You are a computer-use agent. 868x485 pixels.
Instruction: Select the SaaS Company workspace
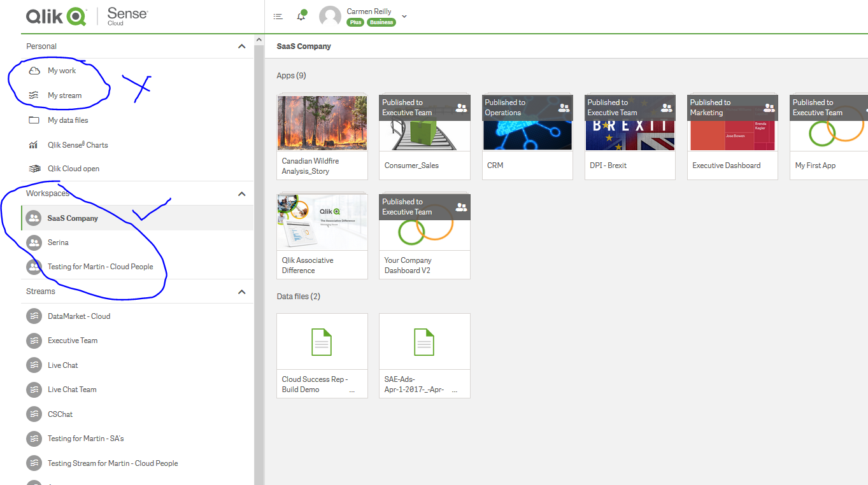pos(137,218)
